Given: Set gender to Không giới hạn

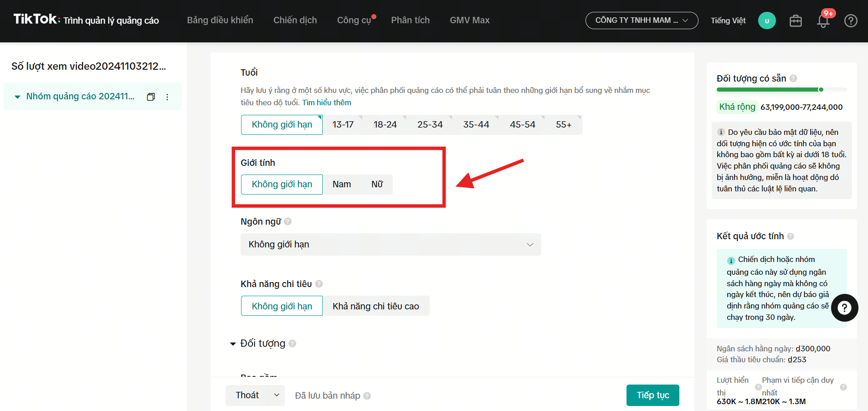Looking at the screenshot, I should coord(282,185).
